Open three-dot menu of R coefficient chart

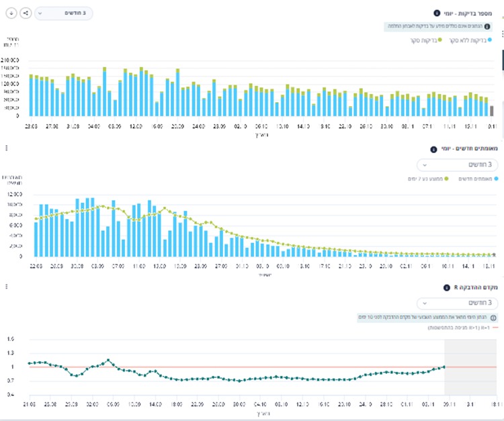[x=7, y=287]
